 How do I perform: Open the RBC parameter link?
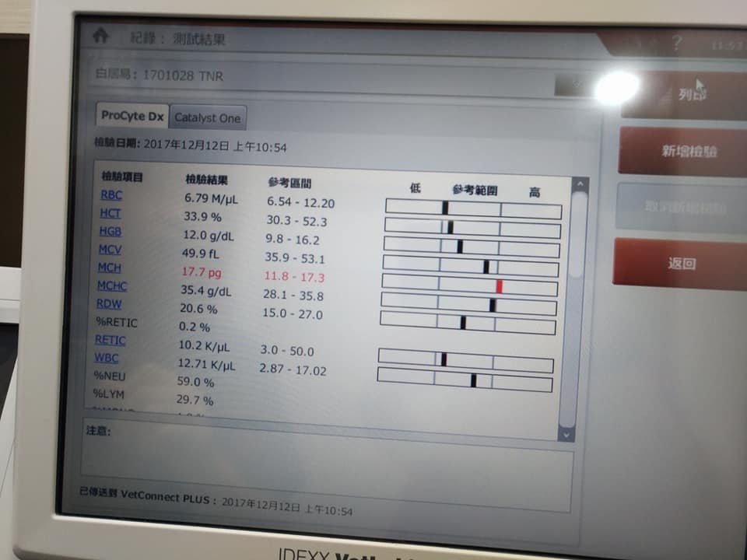pyautogui.click(x=111, y=195)
